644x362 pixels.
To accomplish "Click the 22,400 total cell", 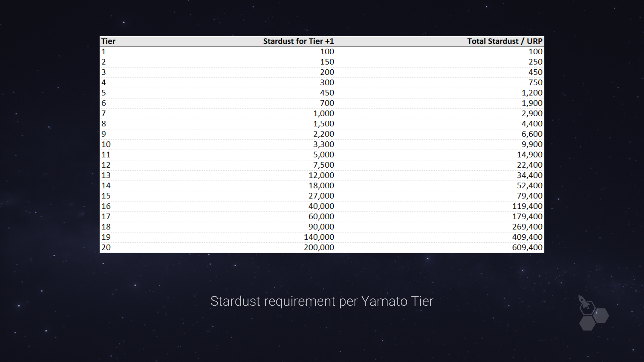I will coord(530,165).
